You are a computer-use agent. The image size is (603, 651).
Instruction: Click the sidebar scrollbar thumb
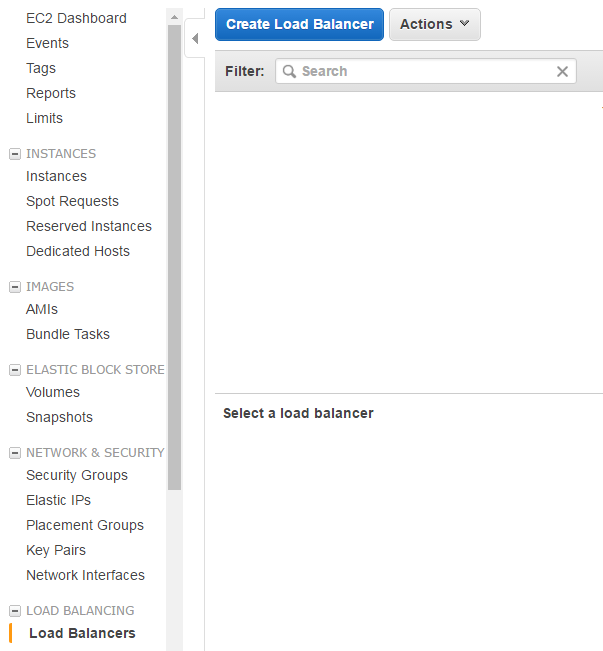174,257
